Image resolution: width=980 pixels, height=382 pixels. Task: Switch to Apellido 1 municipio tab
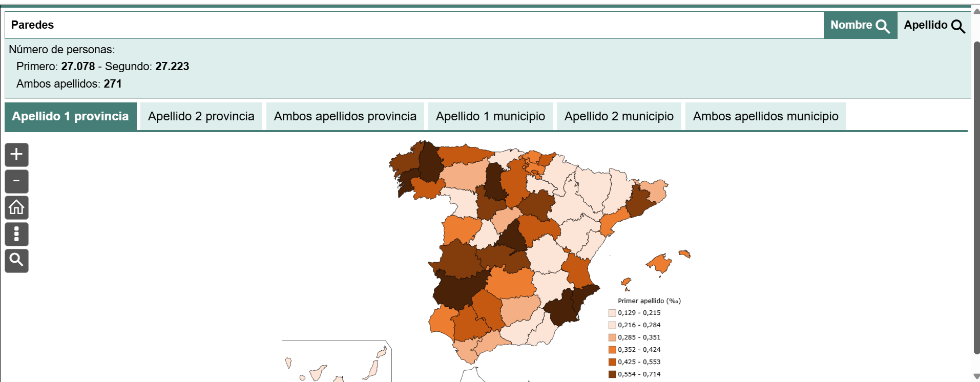pos(490,116)
